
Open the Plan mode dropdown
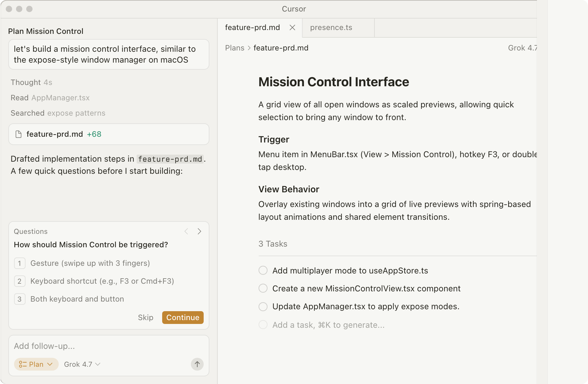click(x=36, y=364)
